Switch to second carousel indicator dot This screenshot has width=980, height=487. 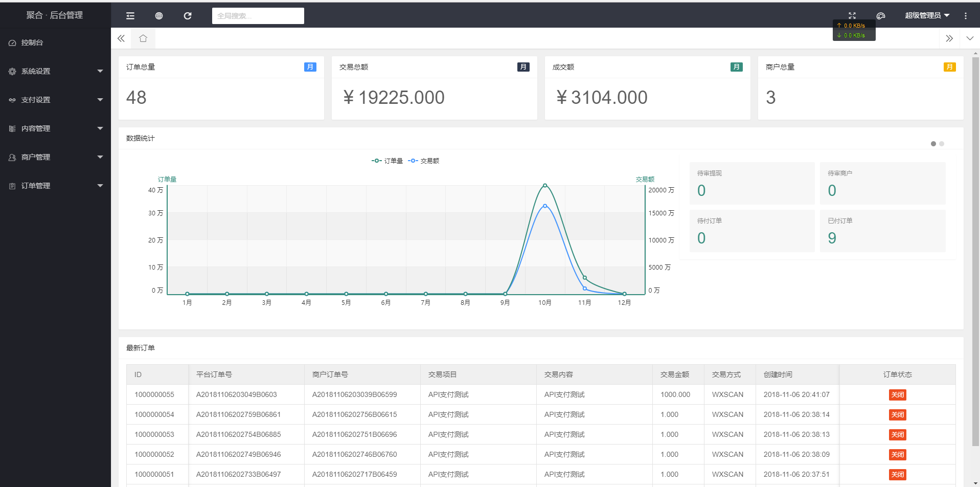click(x=942, y=144)
